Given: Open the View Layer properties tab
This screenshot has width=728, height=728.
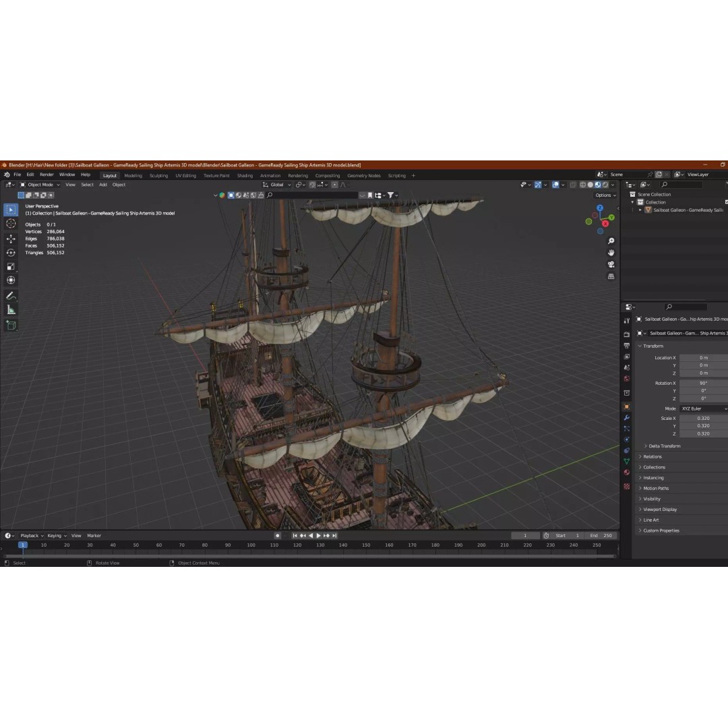Looking at the screenshot, I should tap(627, 357).
